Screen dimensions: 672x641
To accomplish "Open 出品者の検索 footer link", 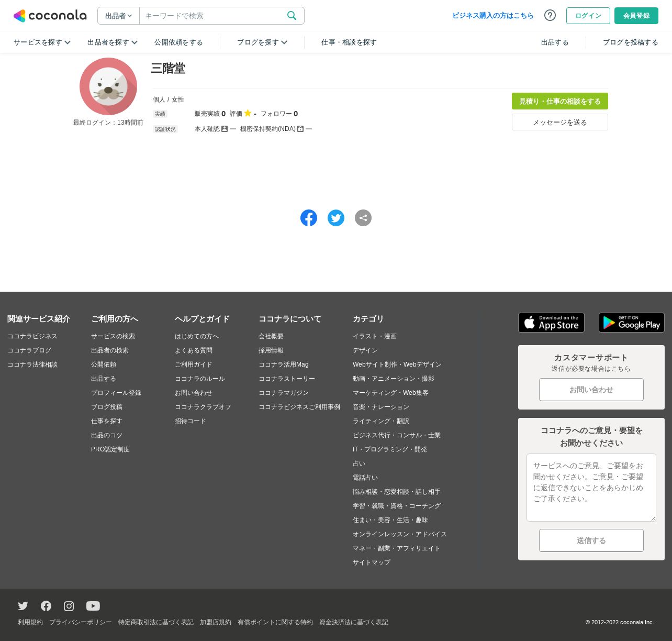I will tap(110, 350).
